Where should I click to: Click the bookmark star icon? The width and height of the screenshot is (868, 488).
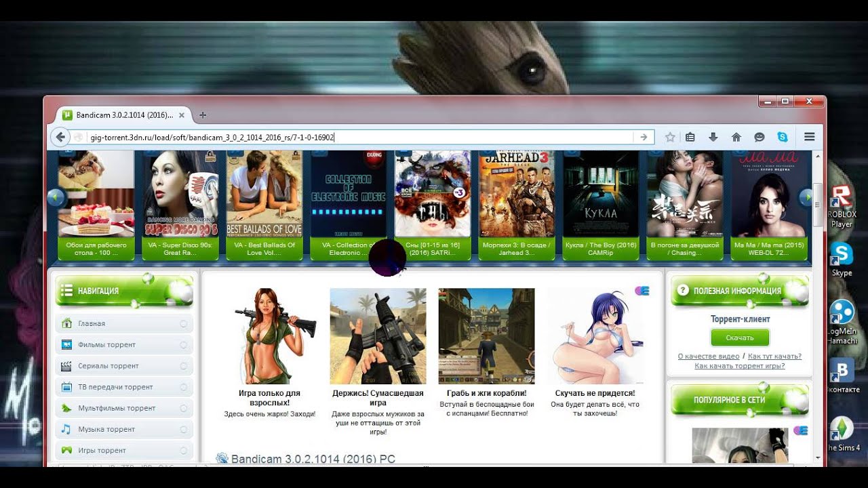(x=670, y=137)
